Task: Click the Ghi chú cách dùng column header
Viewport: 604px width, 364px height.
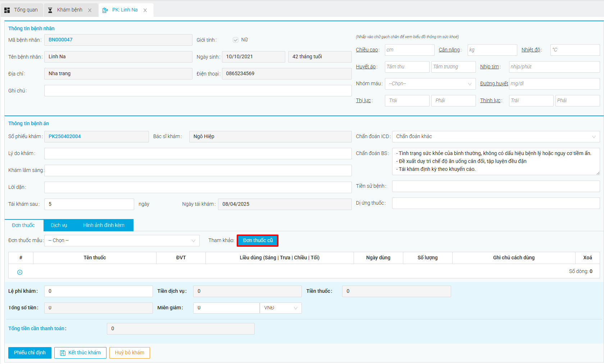Action: [514, 258]
